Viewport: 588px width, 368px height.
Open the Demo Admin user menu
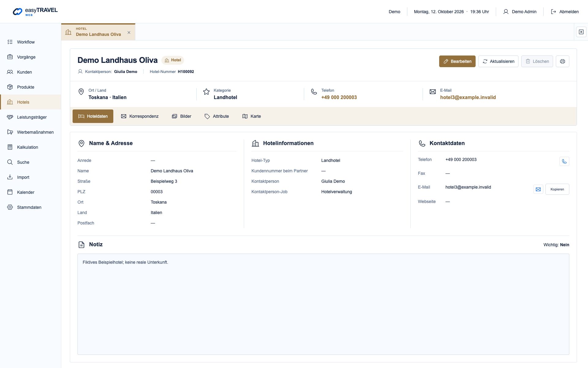click(x=520, y=12)
